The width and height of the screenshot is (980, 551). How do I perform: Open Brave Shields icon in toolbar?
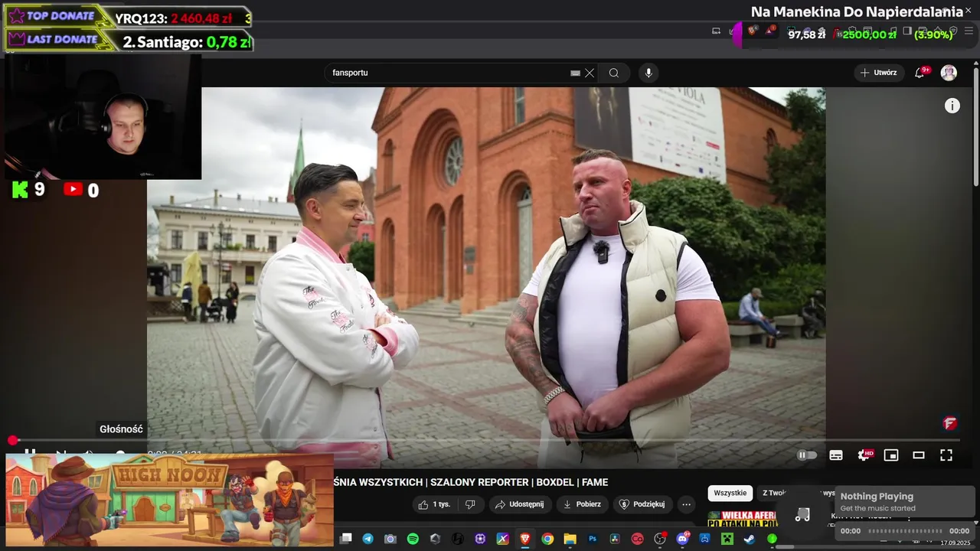point(750,31)
